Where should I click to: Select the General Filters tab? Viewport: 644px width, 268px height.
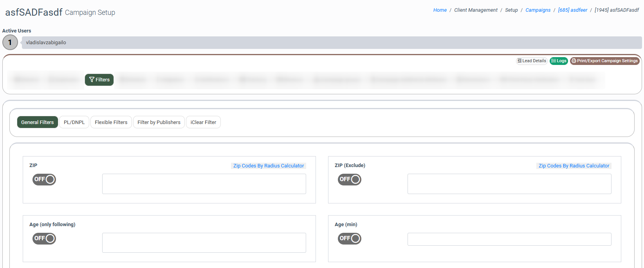tap(38, 122)
